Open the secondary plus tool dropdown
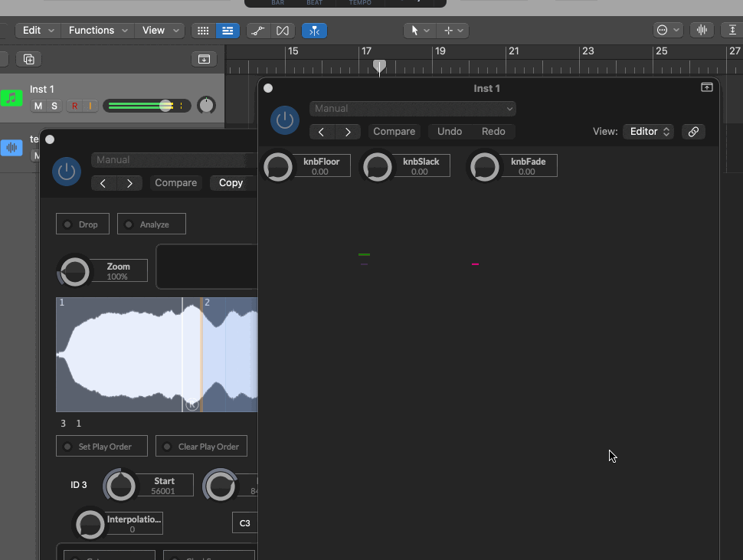 click(x=453, y=31)
